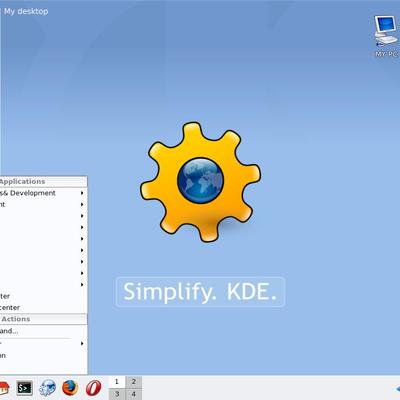
Task: Expand the '& Development' submenu
Action: (x=43, y=193)
